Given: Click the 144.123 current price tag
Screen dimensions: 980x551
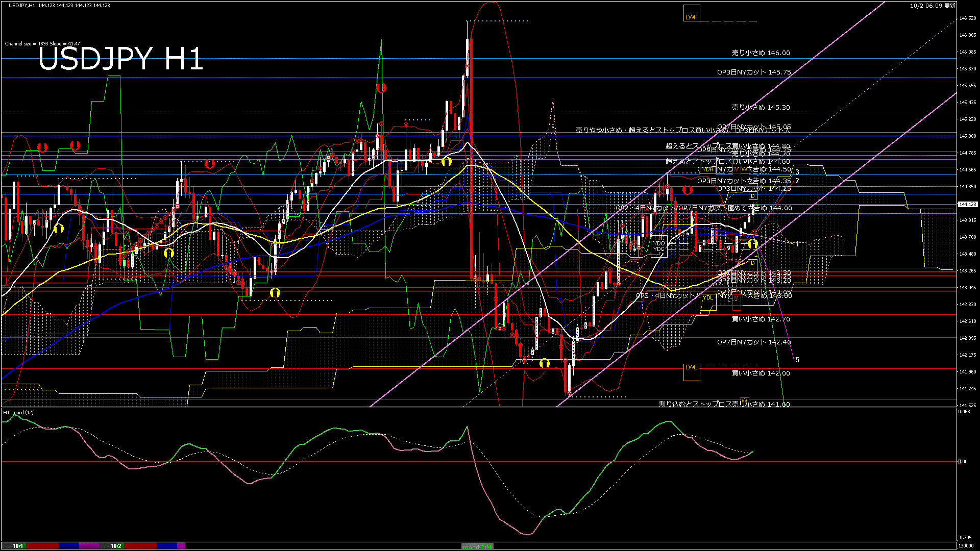Looking at the screenshot, I should click(967, 204).
